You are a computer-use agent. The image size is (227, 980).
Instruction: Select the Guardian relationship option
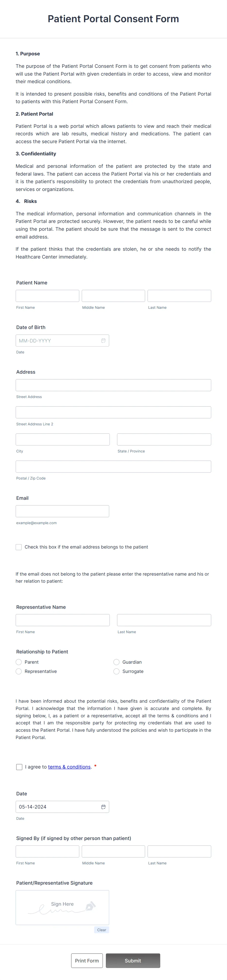(116, 662)
